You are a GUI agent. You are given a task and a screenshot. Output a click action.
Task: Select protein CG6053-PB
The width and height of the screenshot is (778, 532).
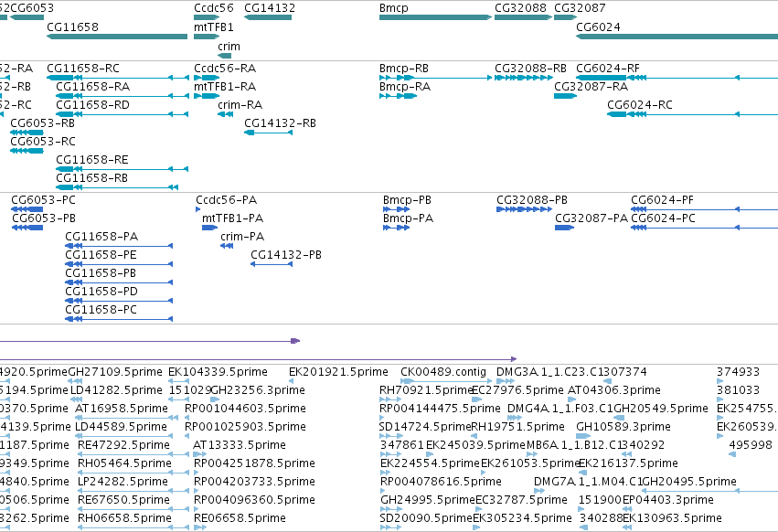pyautogui.click(x=27, y=228)
